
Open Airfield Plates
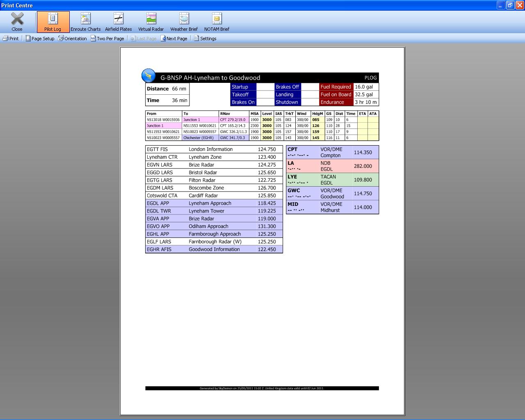pyautogui.click(x=118, y=19)
